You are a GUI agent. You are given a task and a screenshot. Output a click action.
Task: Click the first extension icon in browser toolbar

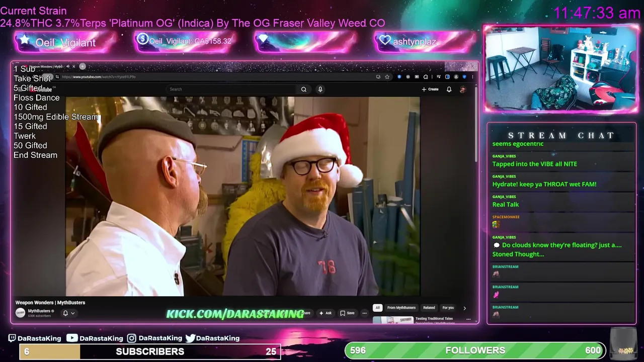(x=399, y=77)
